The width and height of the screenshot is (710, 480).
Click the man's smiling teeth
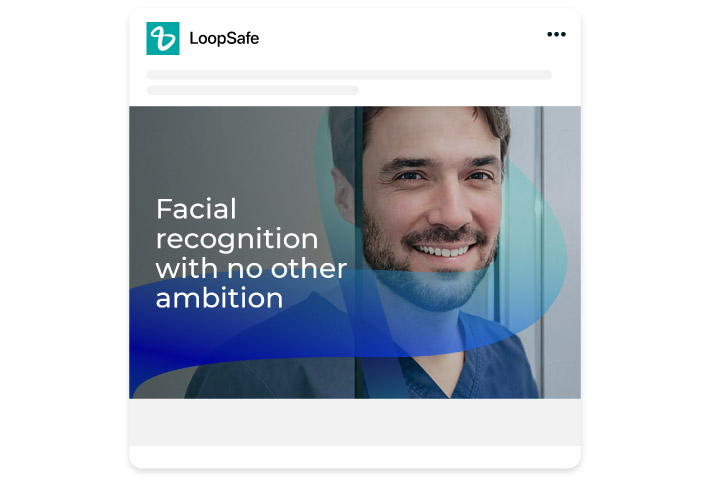click(x=444, y=250)
